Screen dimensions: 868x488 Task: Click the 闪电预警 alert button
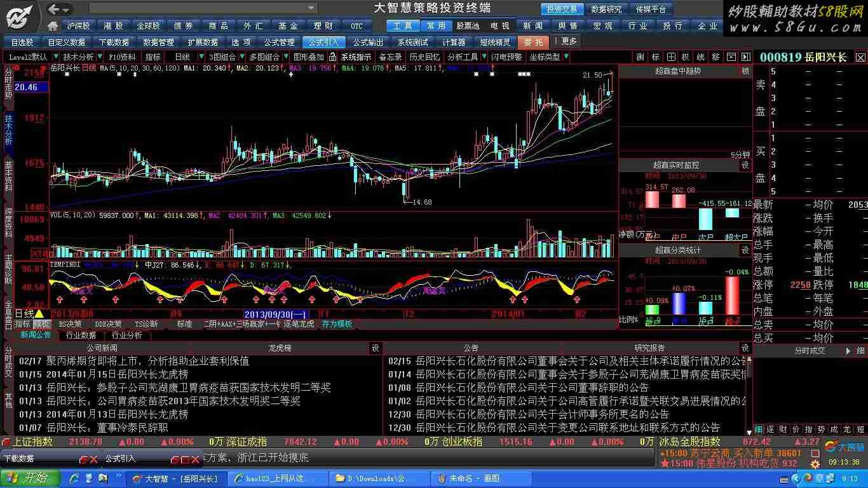[x=506, y=57]
